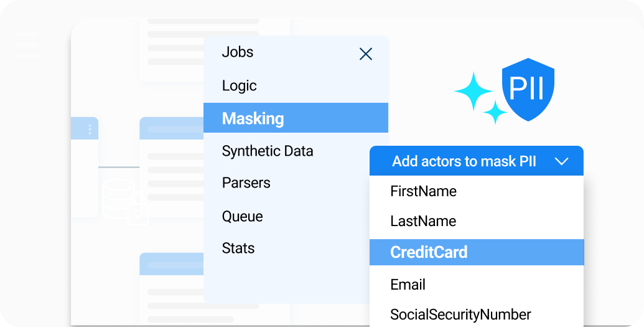Open the Add actors to mask PII dropdown
Image resolution: width=644 pixels, height=327 pixels.
coord(477,161)
